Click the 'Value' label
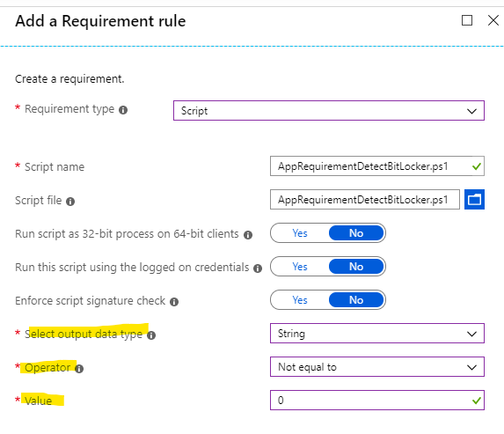 38,401
